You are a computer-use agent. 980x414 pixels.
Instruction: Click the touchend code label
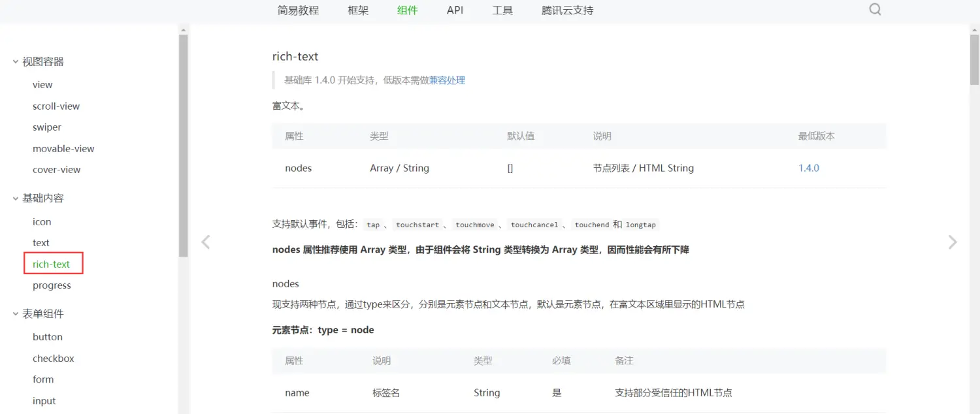(592, 225)
